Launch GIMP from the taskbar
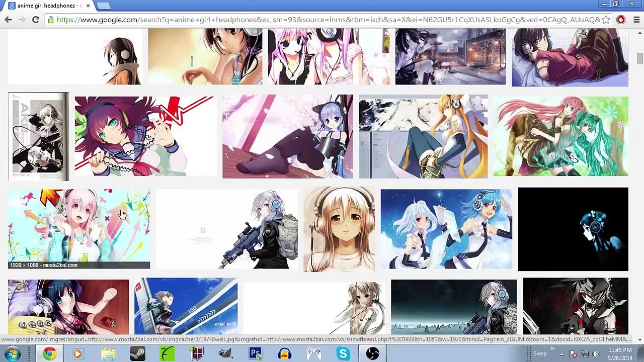Image resolution: width=644 pixels, height=362 pixels. (226, 354)
